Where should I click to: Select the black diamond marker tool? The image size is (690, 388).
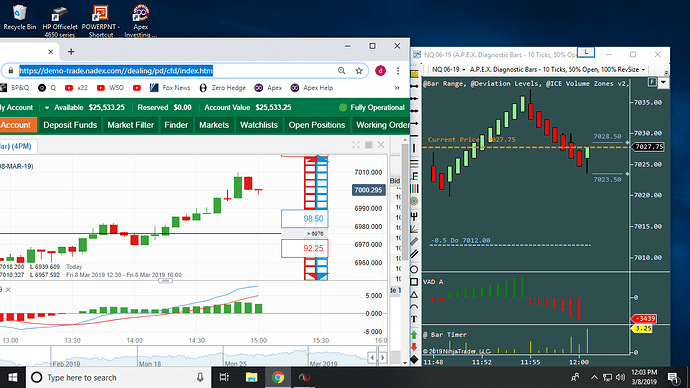[414, 359]
